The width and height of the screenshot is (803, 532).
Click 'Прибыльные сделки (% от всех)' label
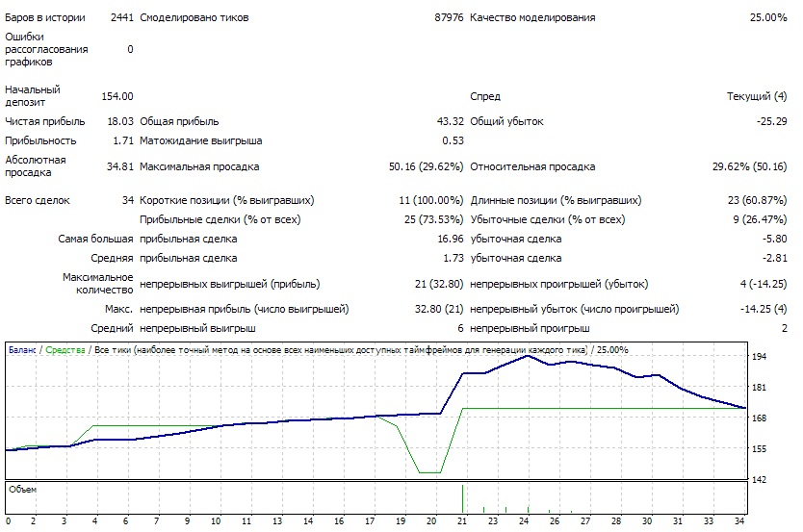point(220,219)
